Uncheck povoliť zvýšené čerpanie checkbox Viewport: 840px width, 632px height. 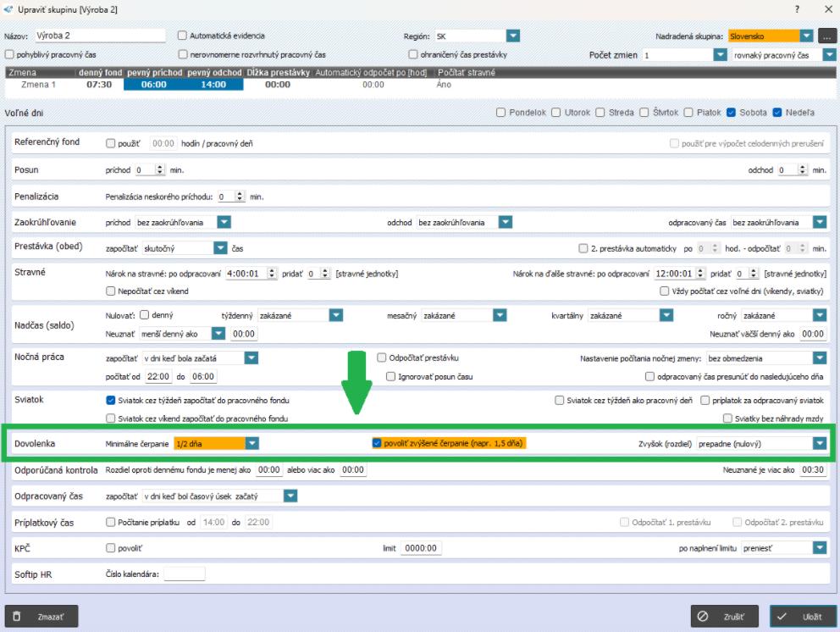(x=378, y=443)
